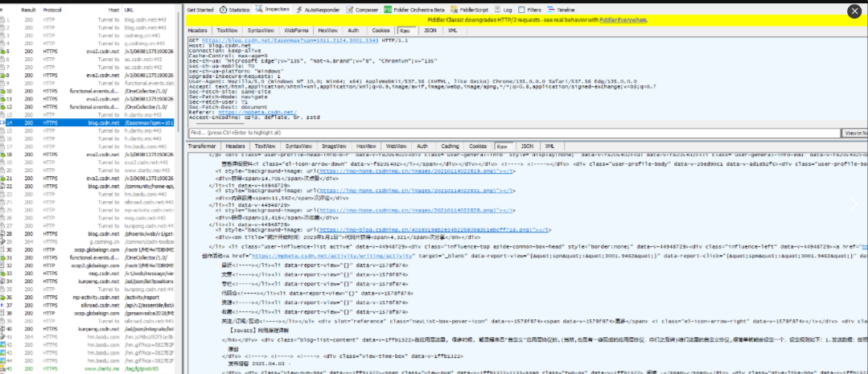Click the Log page icon
Viewport: 868px width, 374px height.
[x=497, y=10]
